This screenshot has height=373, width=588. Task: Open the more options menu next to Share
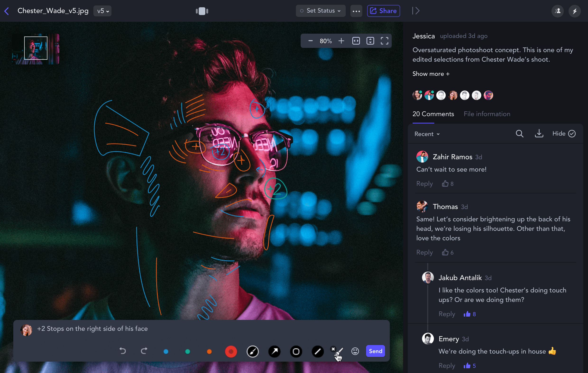[356, 11]
